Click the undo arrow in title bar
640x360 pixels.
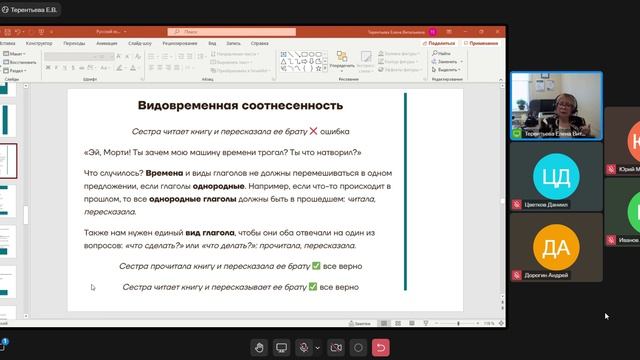(18, 32)
